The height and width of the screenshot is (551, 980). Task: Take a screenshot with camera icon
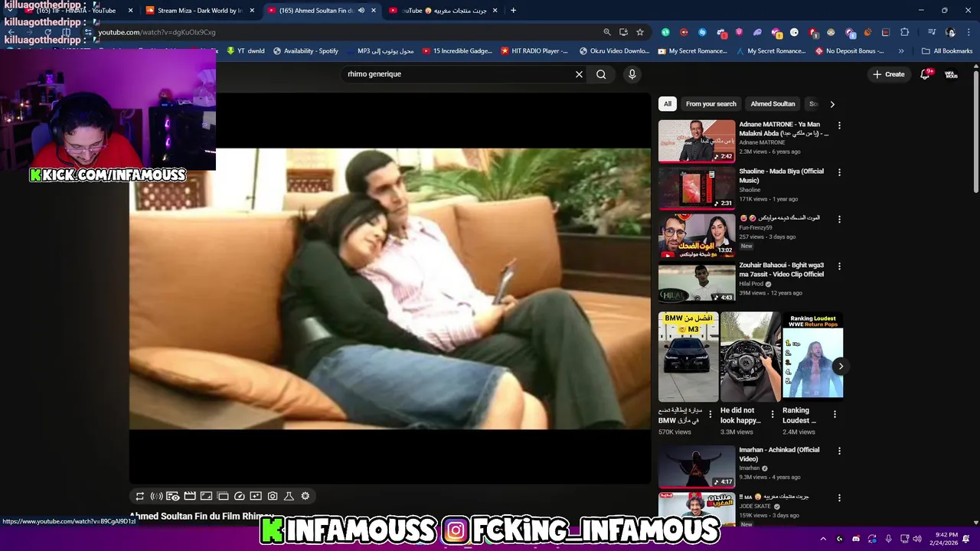pyautogui.click(x=273, y=496)
